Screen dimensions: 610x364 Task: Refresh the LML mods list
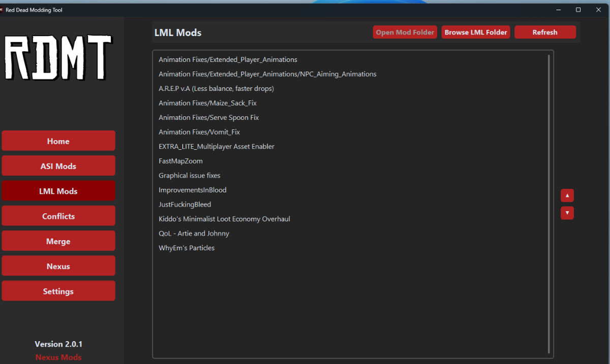click(545, 32)
